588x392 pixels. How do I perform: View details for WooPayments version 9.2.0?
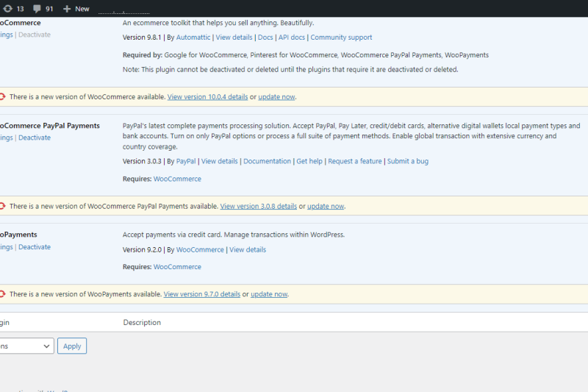tap(248, 250)
